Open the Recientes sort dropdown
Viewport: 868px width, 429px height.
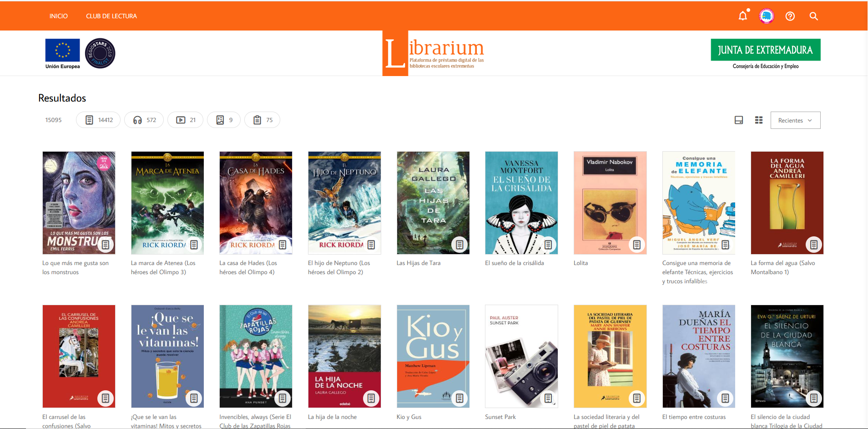(x=795, y=120)
